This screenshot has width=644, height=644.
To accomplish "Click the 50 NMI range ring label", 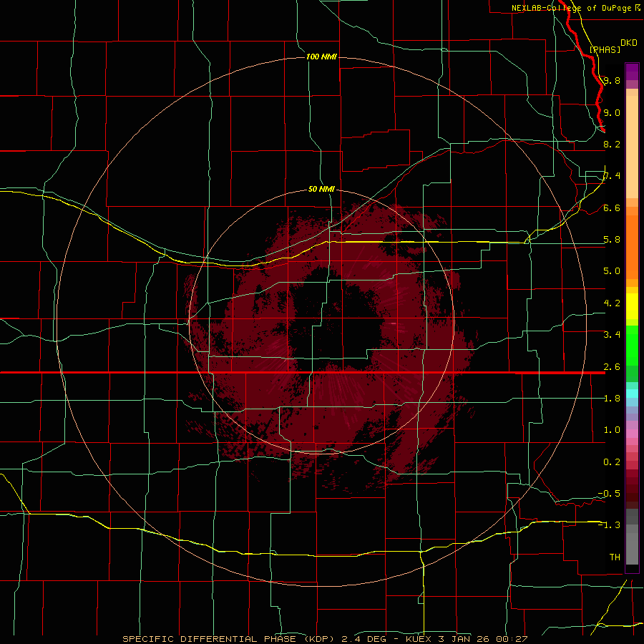I will [x=321, y=189].
